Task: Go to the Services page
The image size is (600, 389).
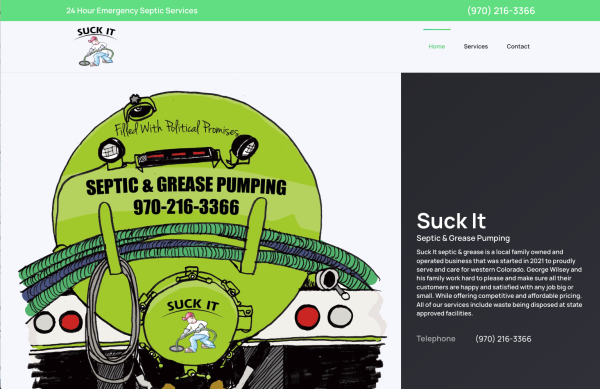Action: tap(476, 46)
